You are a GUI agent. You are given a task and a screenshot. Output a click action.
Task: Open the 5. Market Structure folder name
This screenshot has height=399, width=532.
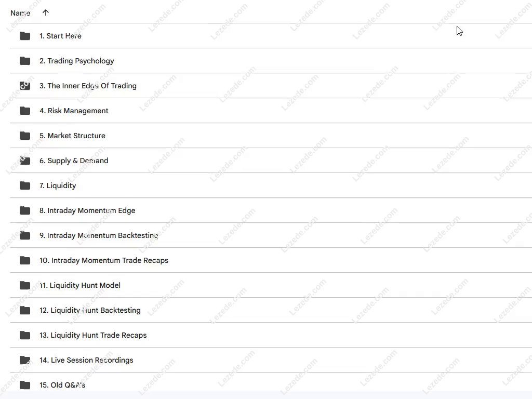pos(72,136)
